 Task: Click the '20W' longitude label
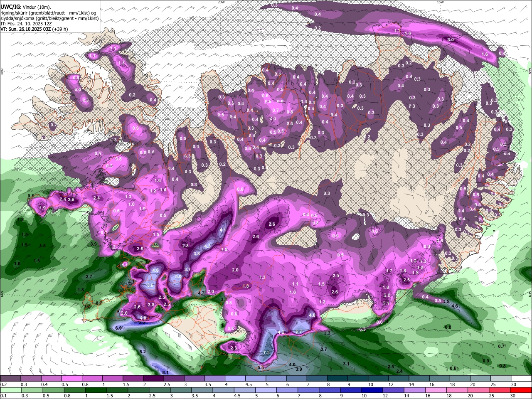(x=221, y=2)
